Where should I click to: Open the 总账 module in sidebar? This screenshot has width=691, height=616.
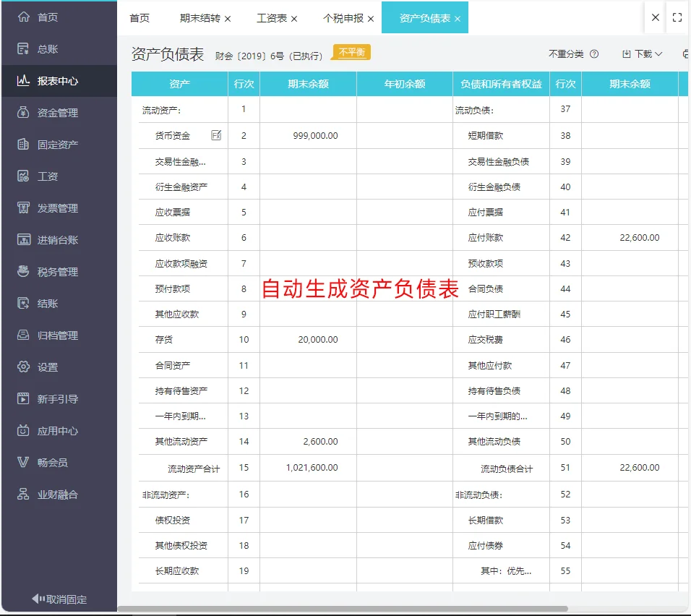47,48
